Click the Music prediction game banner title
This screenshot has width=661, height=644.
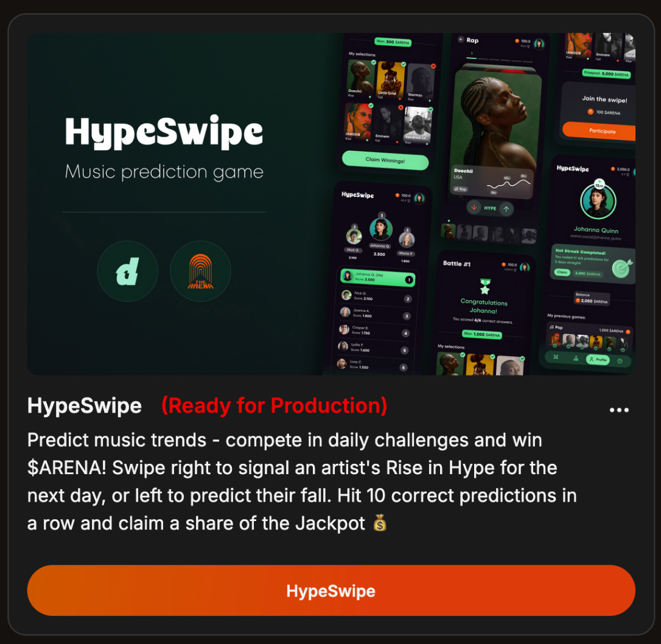[x=164, y=172]
